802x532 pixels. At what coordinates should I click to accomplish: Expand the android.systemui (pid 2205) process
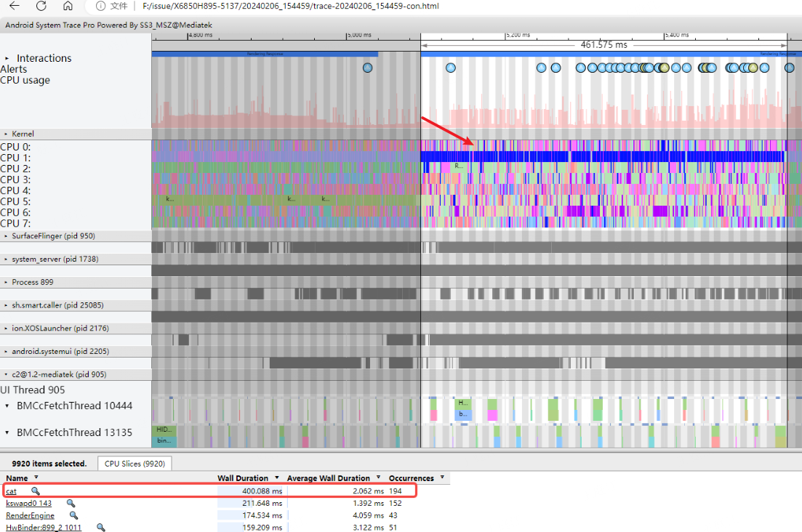(6, 351)
